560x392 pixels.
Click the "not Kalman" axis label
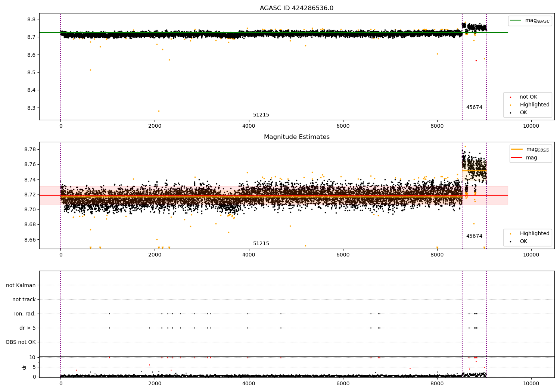21,285
